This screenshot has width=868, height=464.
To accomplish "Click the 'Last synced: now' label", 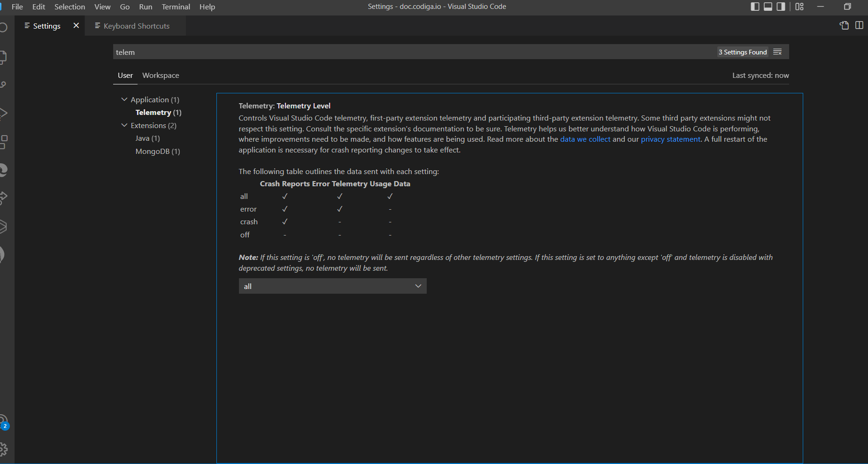I will pos(760,76).
